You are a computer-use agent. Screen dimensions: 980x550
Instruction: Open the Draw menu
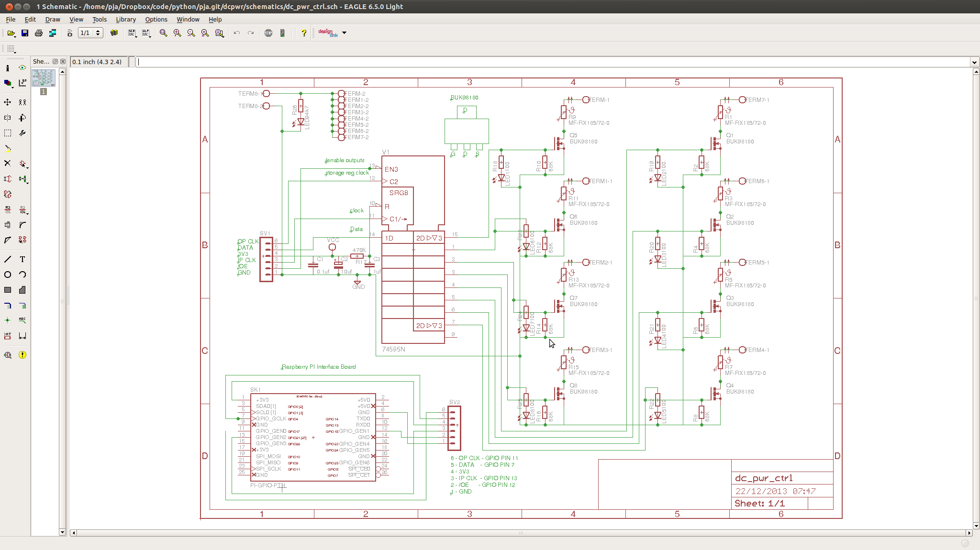(x=53, y=20)
